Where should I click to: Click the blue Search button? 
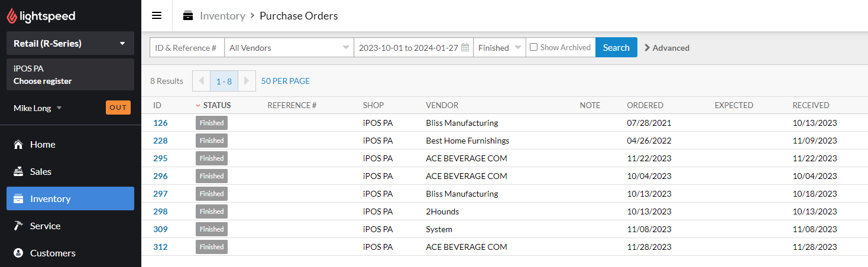pos(616,48)
